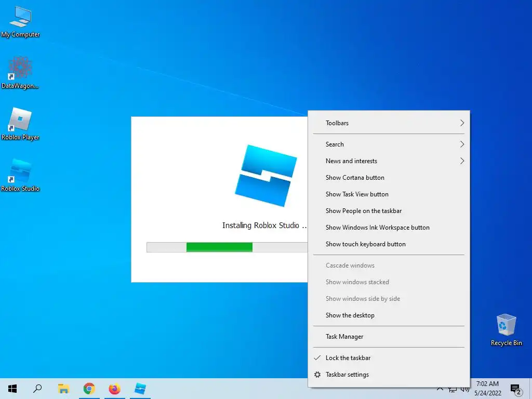
Task: Click the taskbar search magnifier icon
Action: point(37,389)
